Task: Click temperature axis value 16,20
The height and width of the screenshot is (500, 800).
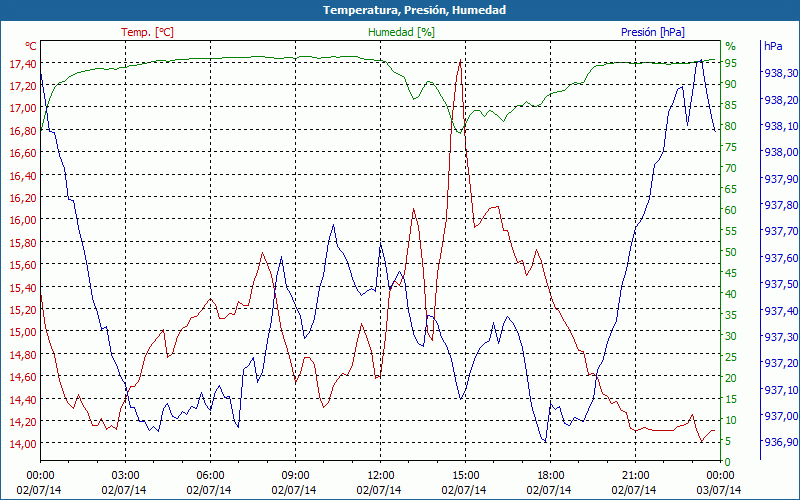Action: point(23,198)
